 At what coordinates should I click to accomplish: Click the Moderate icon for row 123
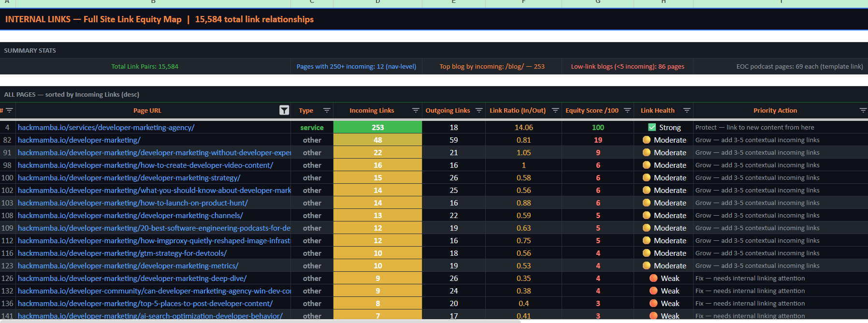click(x=647, y=265)
